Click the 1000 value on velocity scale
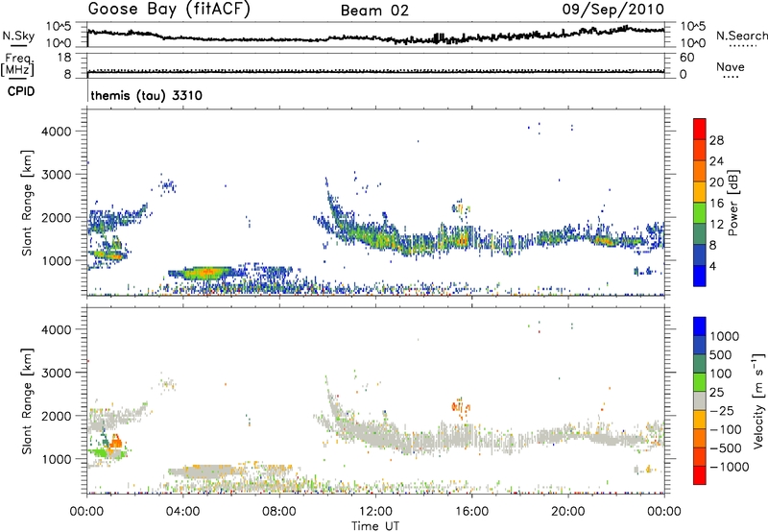 pos(725,336)
